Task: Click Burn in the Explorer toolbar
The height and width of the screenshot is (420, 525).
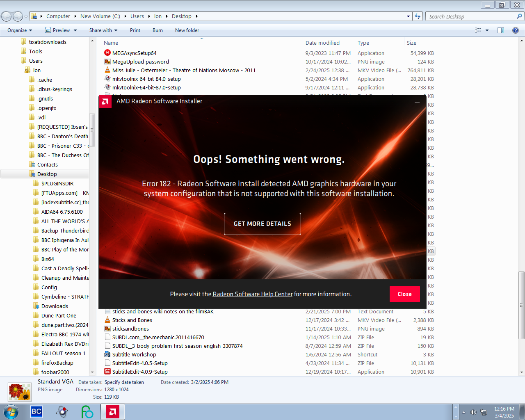Action: pos(157,30)
